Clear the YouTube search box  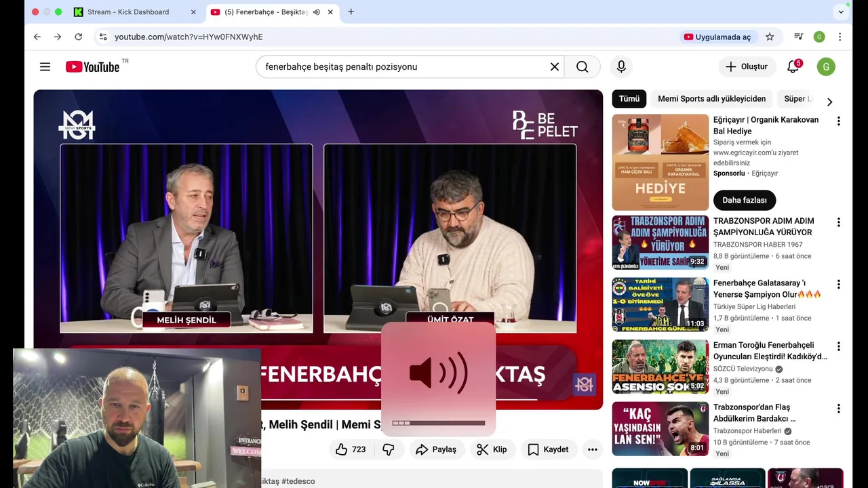(x=554, y=66)
